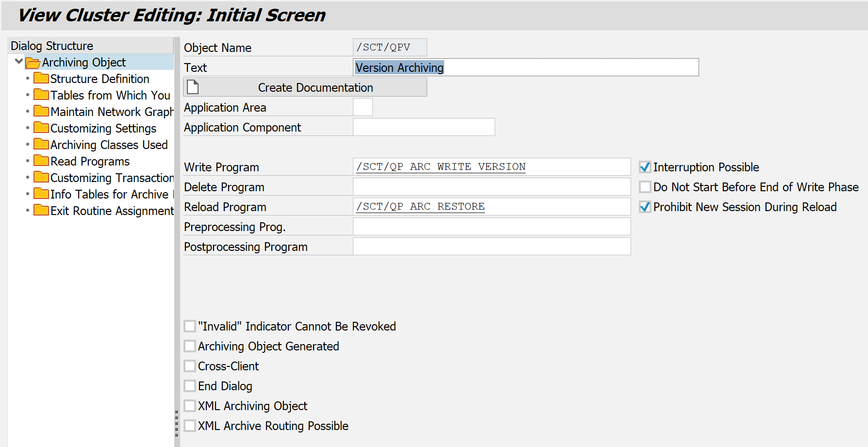Viewport: 868px width, 447px height.
Task: Select Info Tables for Archive node
Action: (109, 195)
